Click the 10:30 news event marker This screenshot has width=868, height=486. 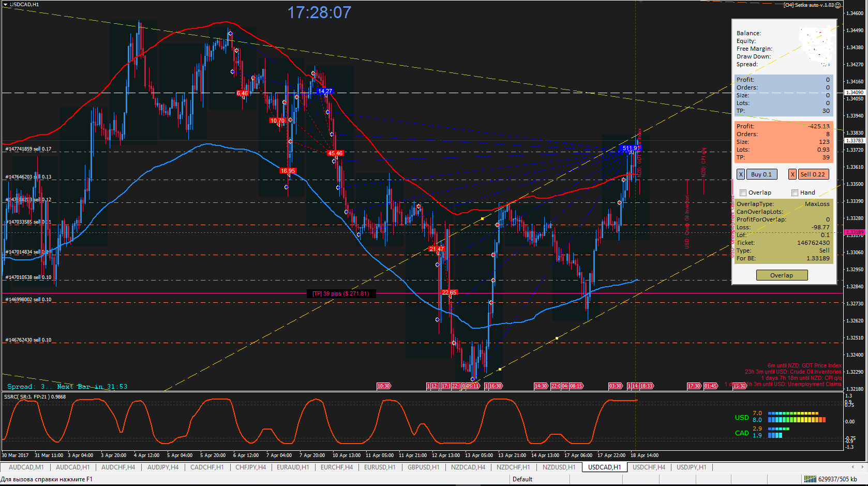point(383,386)
